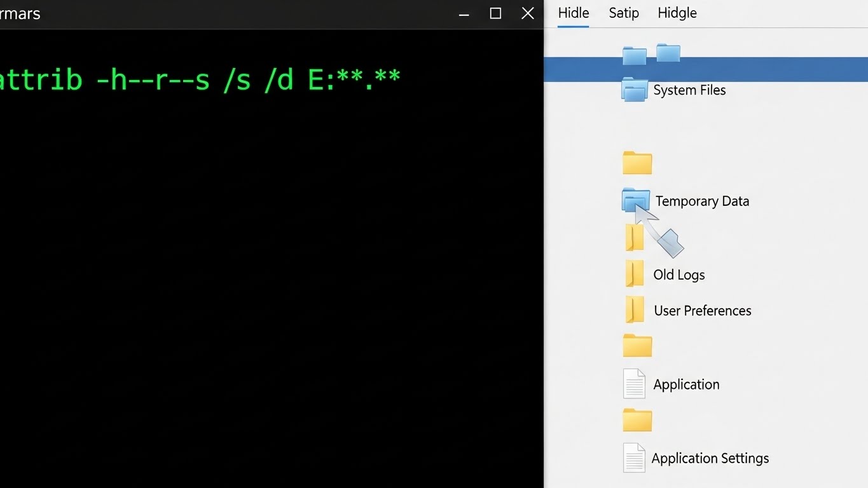Open the Satip tab
Screen dimensions: 868x488
[x=623, y=13]
